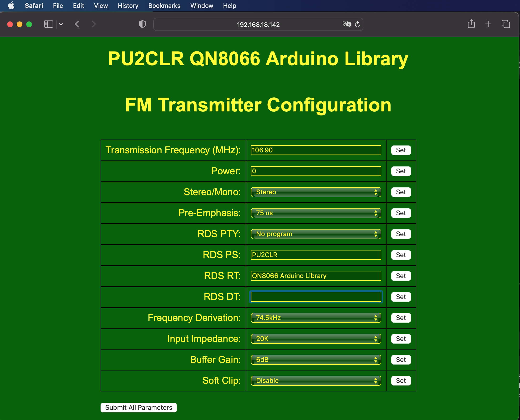Image resolution: width=520 pixels, height=420 pixels.
Task: Click the 'PU2CLR QN8066 Arduino Library' heading
Action: pos(258,59)
